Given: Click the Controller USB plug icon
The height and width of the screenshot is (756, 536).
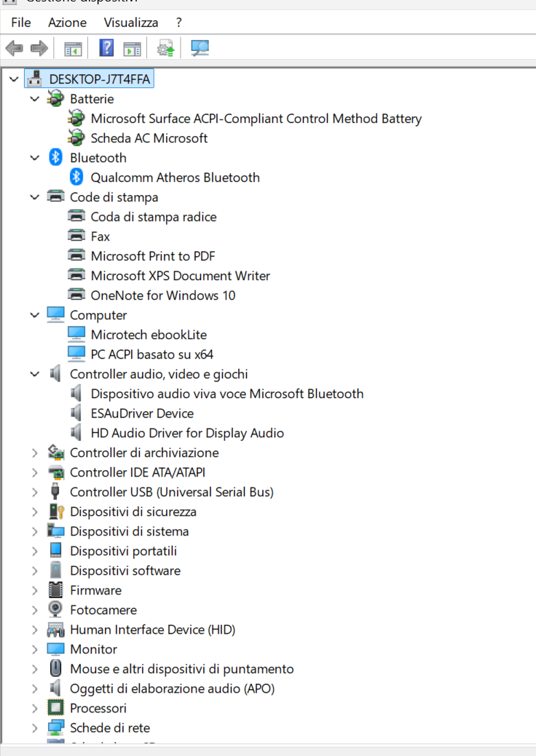Looking at the screenshot, I should 55,491.
